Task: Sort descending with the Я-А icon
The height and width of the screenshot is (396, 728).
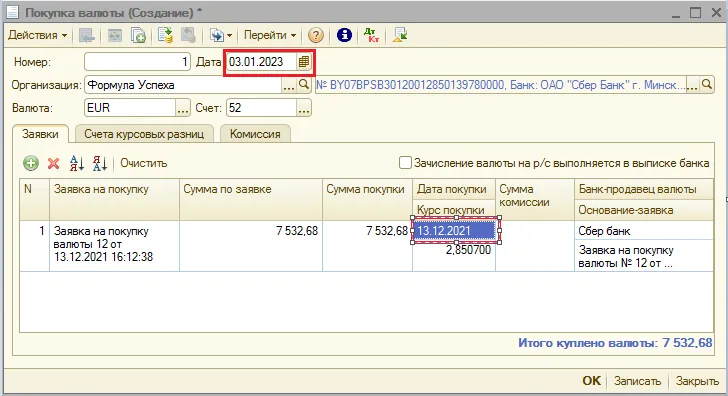Action: pos(100,163)
